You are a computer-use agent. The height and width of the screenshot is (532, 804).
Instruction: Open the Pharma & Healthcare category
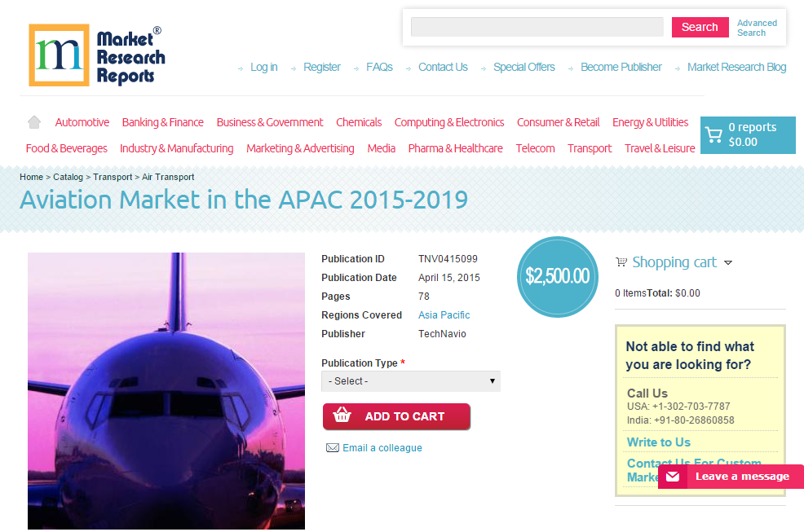[455, 148]
